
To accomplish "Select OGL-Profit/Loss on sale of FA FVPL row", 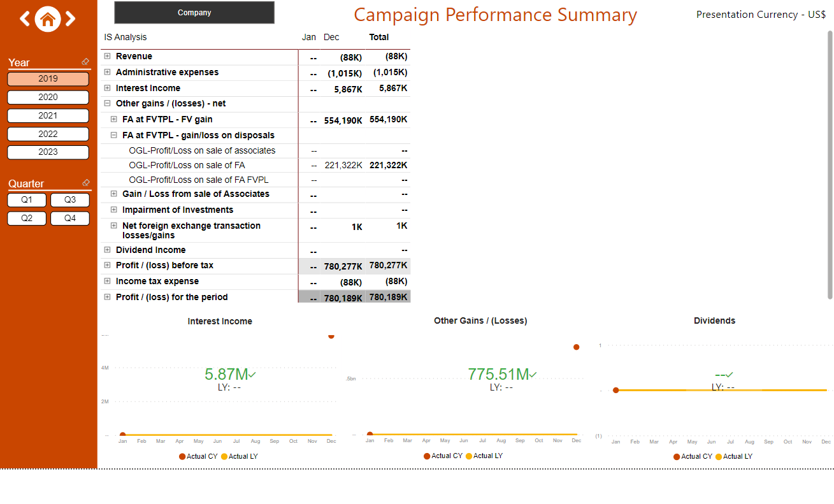I will 199,180.
